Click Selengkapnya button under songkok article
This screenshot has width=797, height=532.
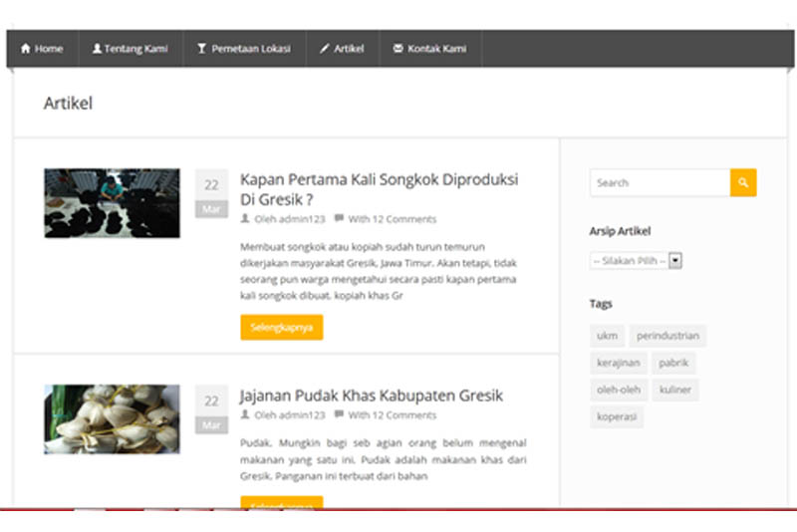pyautogui.click(x=282, y=328)
